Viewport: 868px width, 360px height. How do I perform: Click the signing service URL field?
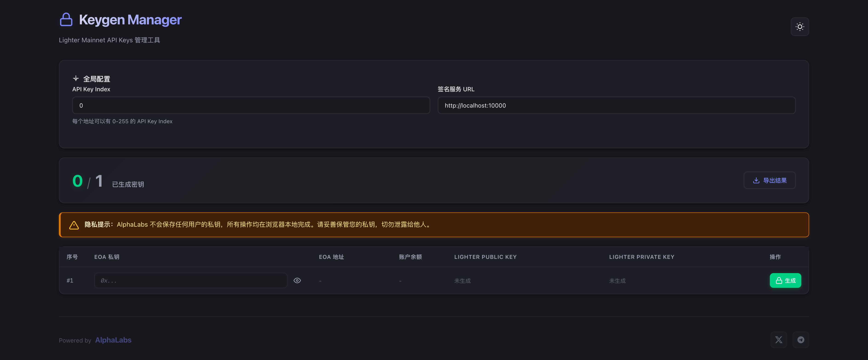616,106
